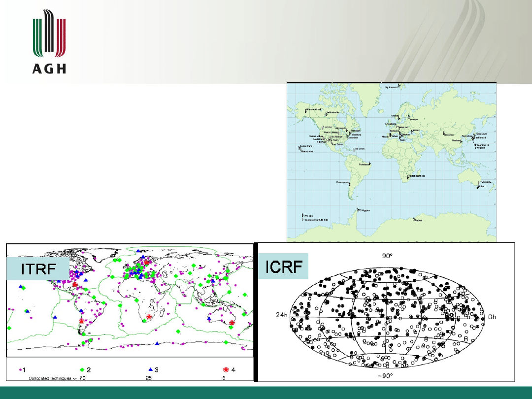
Task: Click the Ny Alesund station marker
Action: (399, 86)
